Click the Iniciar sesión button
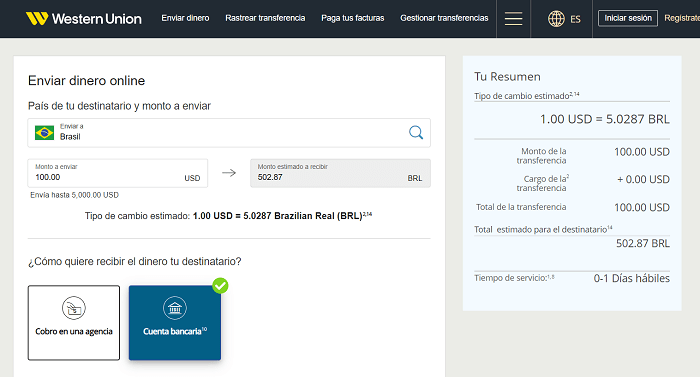 click(628, 18)
